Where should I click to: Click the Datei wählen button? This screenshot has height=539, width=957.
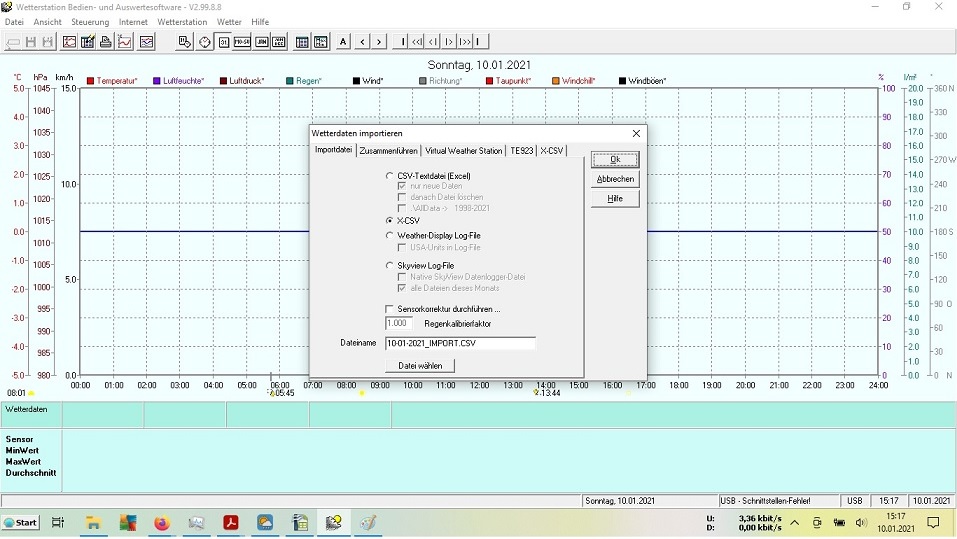(420, 366)
